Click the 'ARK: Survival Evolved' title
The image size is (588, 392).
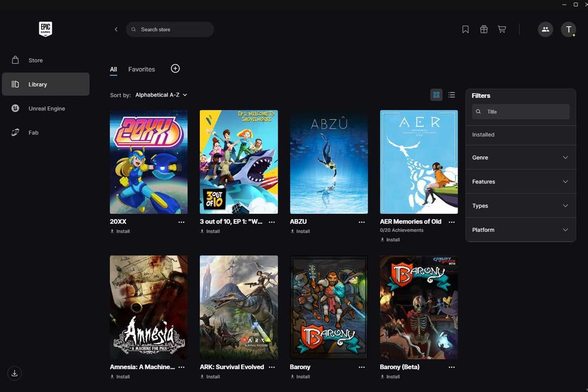pos(232,367)
